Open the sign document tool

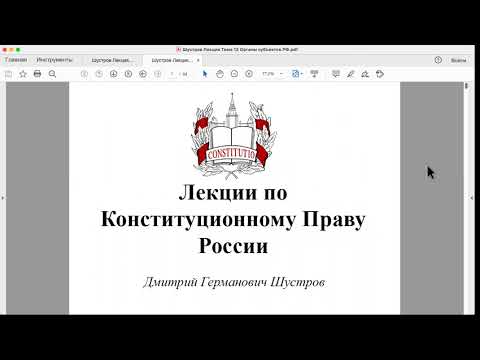tap(365, 74)
